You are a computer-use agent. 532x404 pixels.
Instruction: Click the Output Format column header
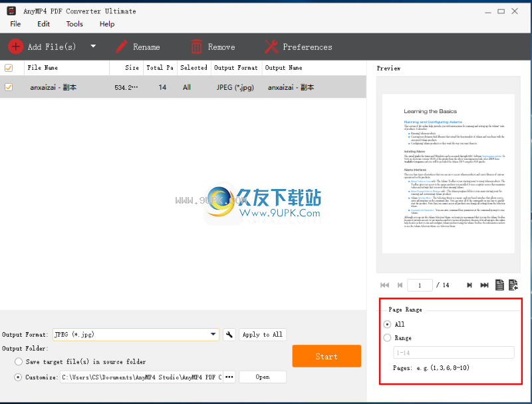pos(236,68)
